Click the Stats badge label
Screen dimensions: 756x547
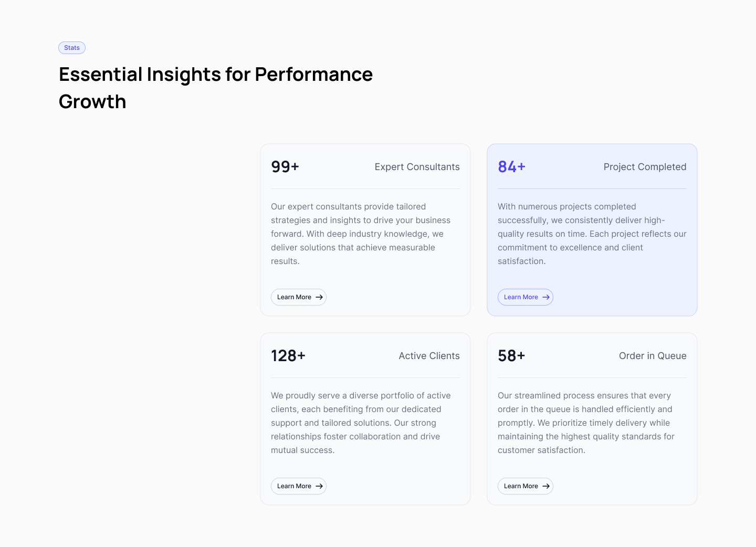72,48
